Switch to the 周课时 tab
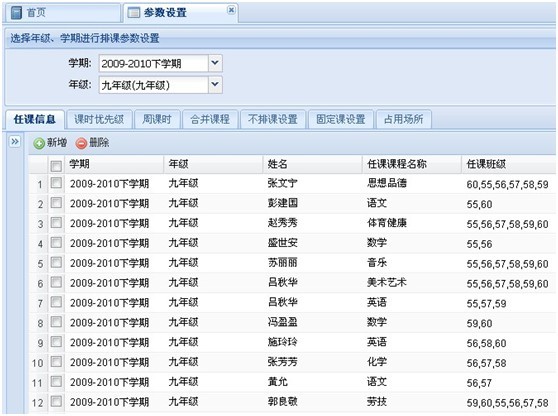558x416 pixels. [x=157, y=119]
